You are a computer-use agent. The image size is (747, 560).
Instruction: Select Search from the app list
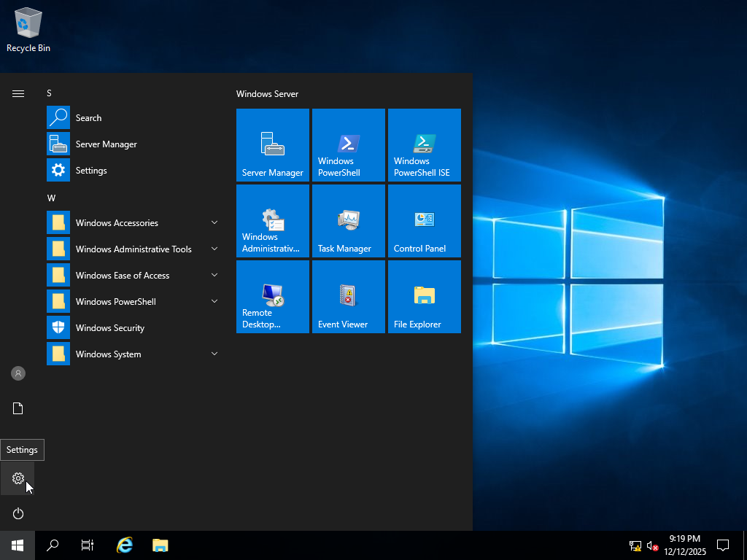(x=88, y=118)
